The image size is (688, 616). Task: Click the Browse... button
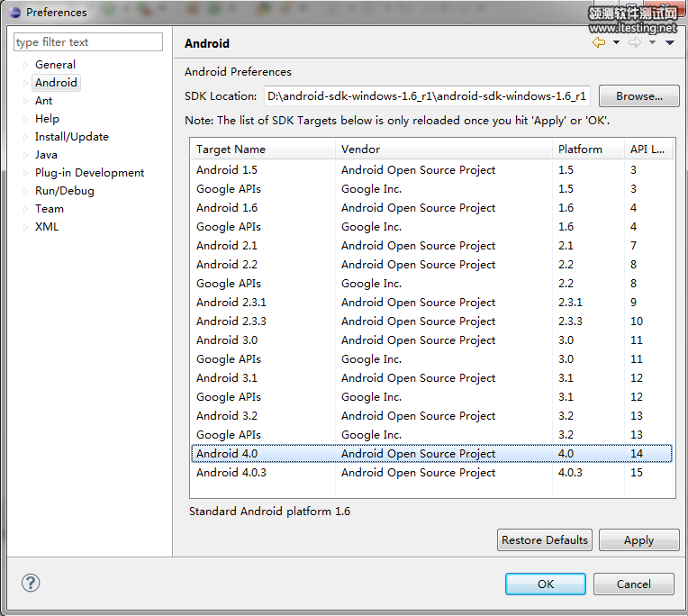(638, 96)
